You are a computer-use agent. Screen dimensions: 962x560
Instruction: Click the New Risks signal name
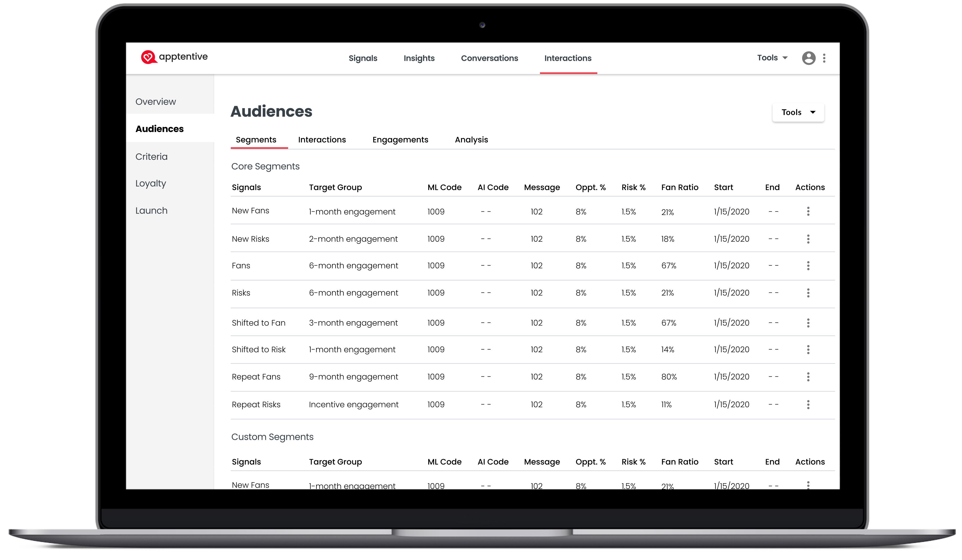pyautogui.click(x=250, y=239)
